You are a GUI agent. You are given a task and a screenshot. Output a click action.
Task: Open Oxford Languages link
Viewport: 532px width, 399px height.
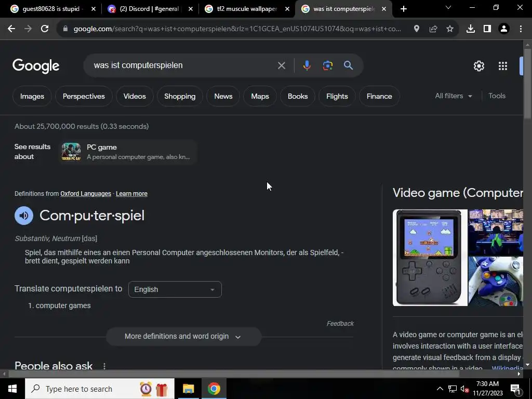[86, 194]
